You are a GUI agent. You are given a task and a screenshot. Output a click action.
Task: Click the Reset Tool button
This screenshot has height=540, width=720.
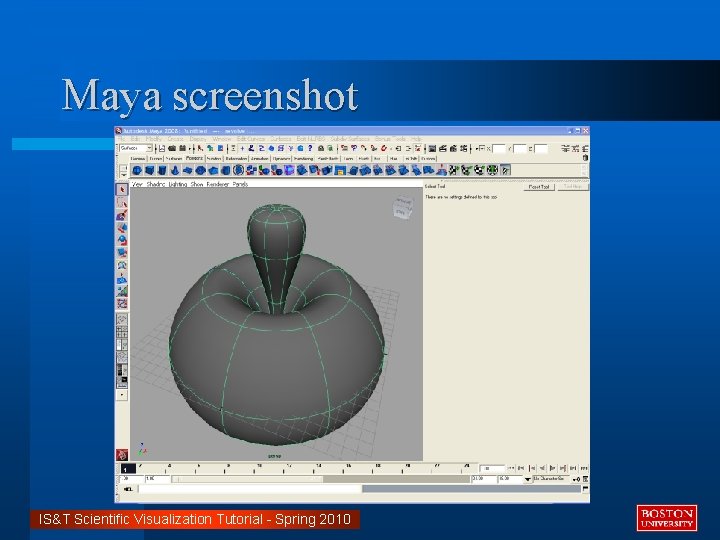539,187
